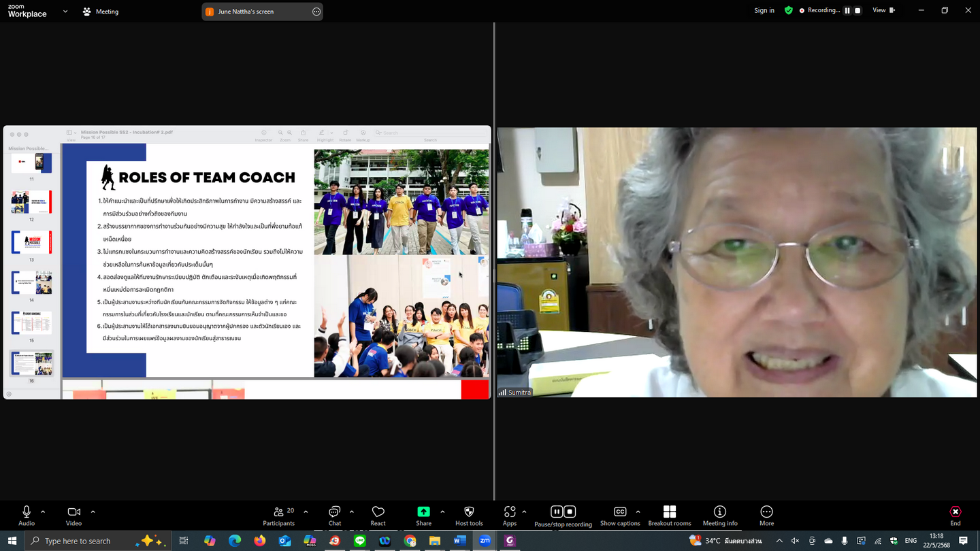Toggle Show captions

coord(619,516)
